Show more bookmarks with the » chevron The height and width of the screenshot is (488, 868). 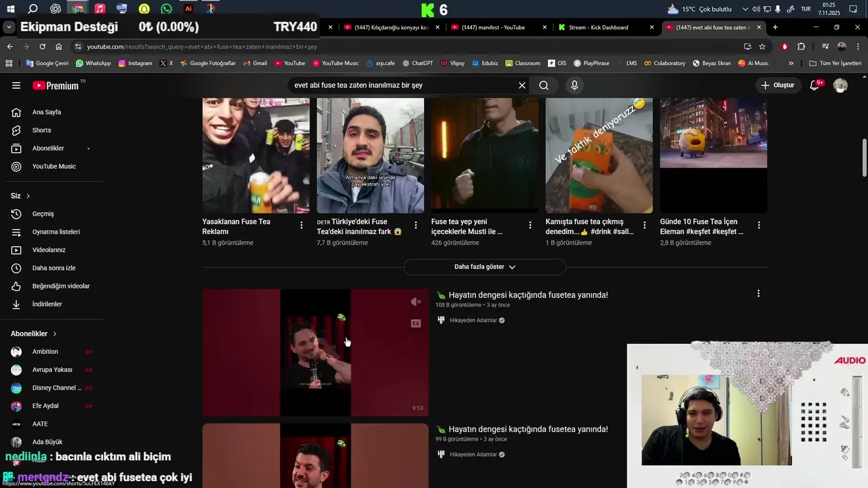tap(791, 63)
